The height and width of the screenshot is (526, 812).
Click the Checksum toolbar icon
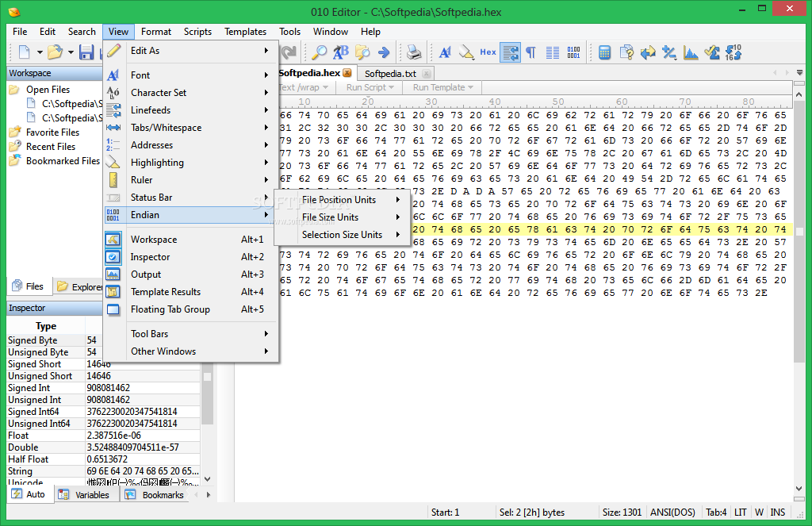tap(712, 52)
